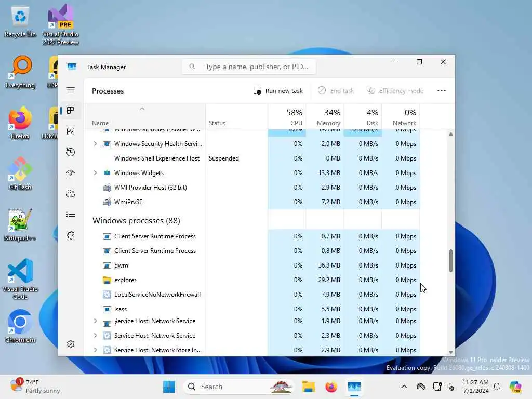532x399 pixels.
Task: Open the Services page in sidebar
Action: tap(71, 235)
